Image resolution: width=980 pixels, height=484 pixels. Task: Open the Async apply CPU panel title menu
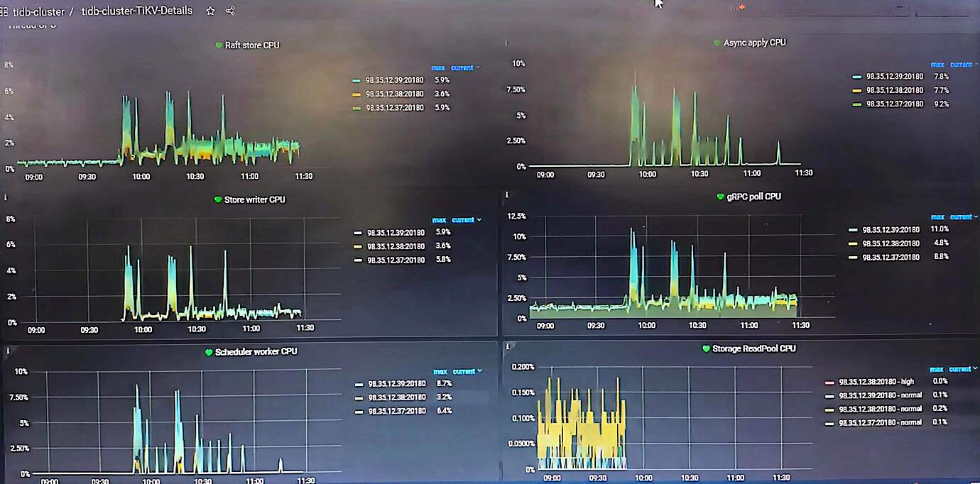pos(754,43)
